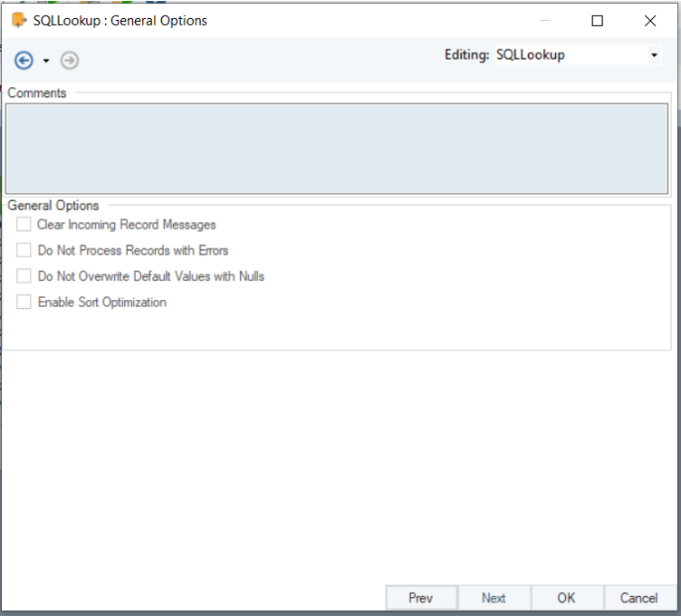Click the blue back navigation arrow
Image resolution: width=681 pixels, height=616 pixels.
point(24,60)
